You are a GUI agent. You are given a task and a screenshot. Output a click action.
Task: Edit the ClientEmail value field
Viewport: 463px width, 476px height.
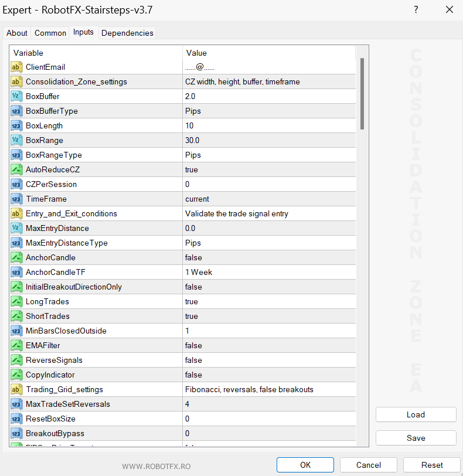269,67
